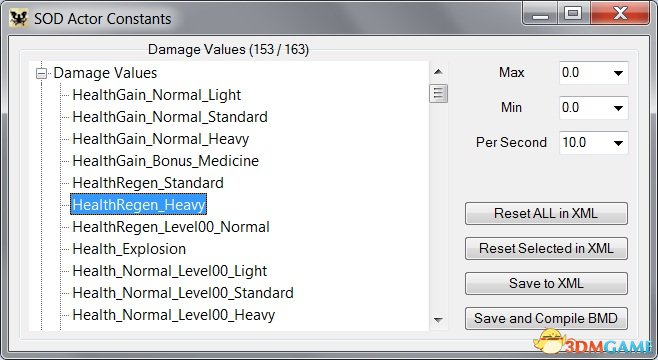Select HealthRegen_Level00_Normal item
Viewport: 658px width, 360px height.
pos(171,227)
